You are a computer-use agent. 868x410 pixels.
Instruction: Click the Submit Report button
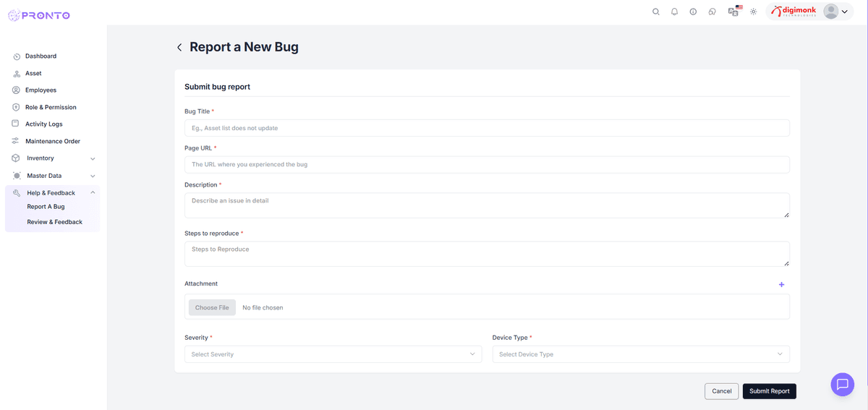click(769, 391)
